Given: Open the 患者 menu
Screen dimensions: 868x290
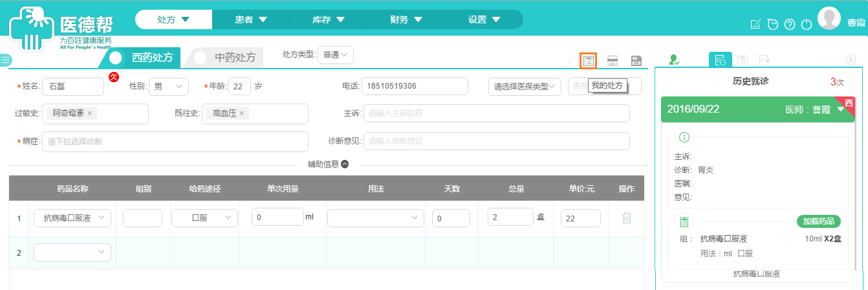Looking at the screenshot, I should click(x=251, y=19).
